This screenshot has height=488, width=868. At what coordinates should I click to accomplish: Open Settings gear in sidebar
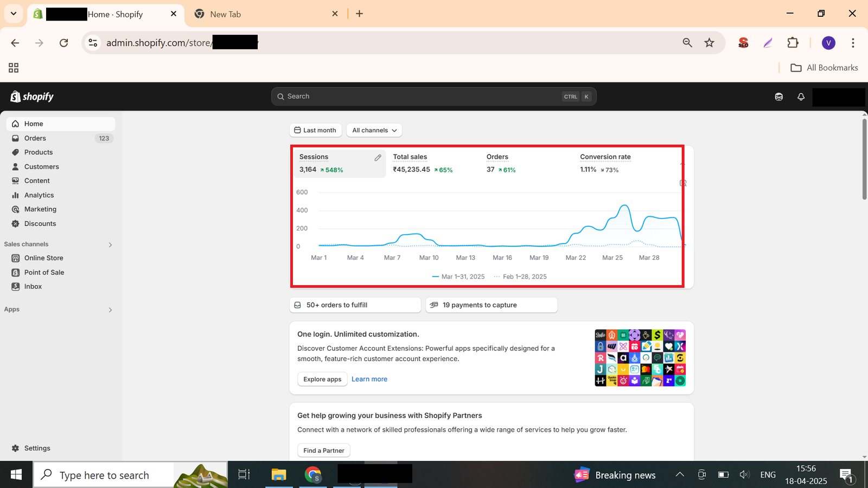tap(37, 448)
